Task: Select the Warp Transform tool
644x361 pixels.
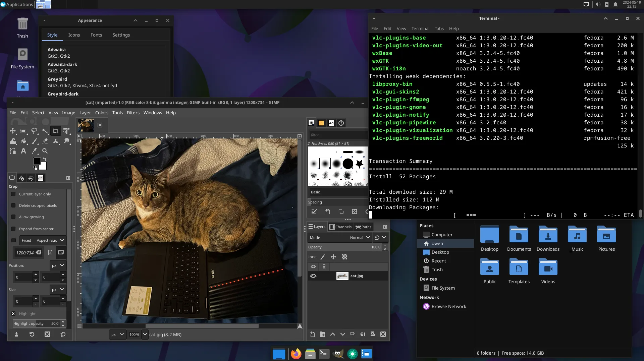Action: click(13, 141)
